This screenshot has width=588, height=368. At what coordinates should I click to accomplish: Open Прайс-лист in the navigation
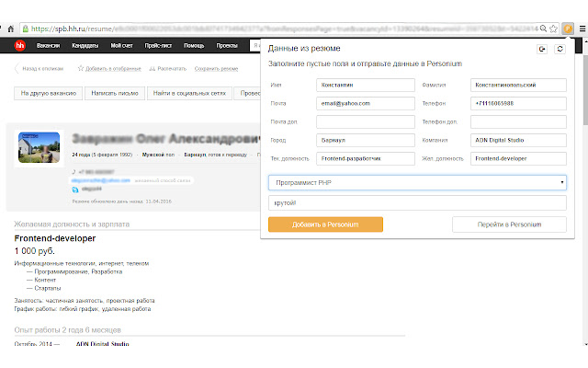(158, 45)
